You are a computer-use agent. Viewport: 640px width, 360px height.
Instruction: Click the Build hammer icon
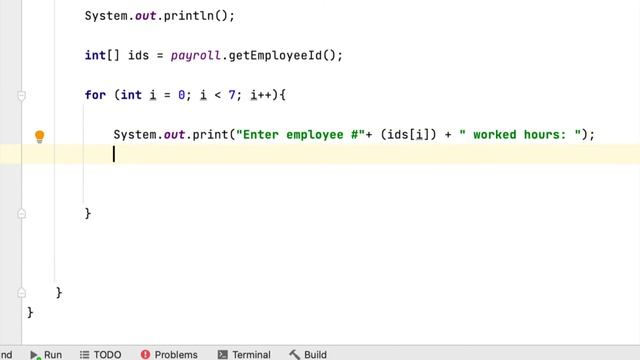click(x=294, y=354)
